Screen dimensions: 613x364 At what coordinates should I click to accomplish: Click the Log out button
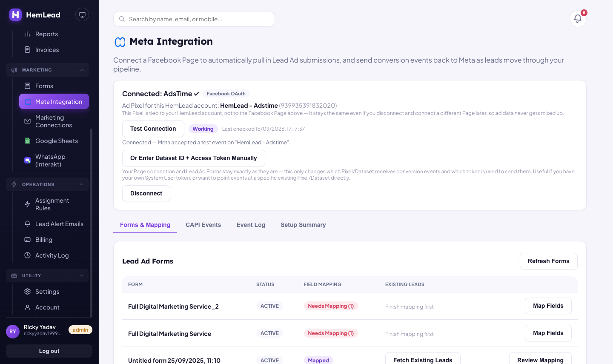pyautogui.click(x=49, y=351)
